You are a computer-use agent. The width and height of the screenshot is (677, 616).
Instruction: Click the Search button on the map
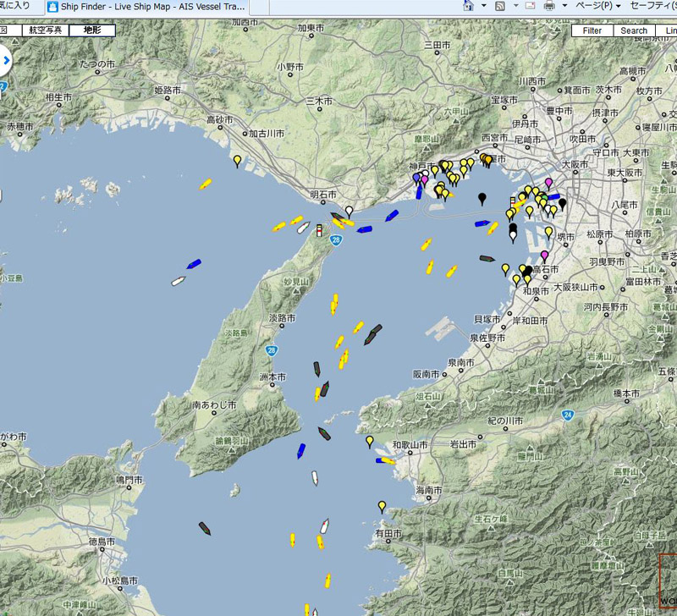click(634, 30)
